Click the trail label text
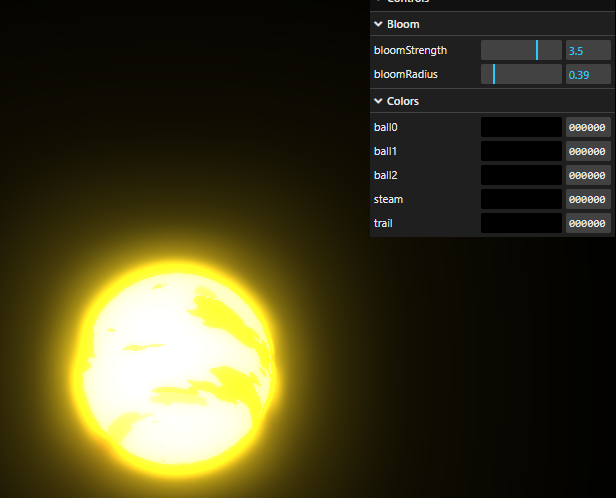Screen dimensions: 616x498 [383, 223]
